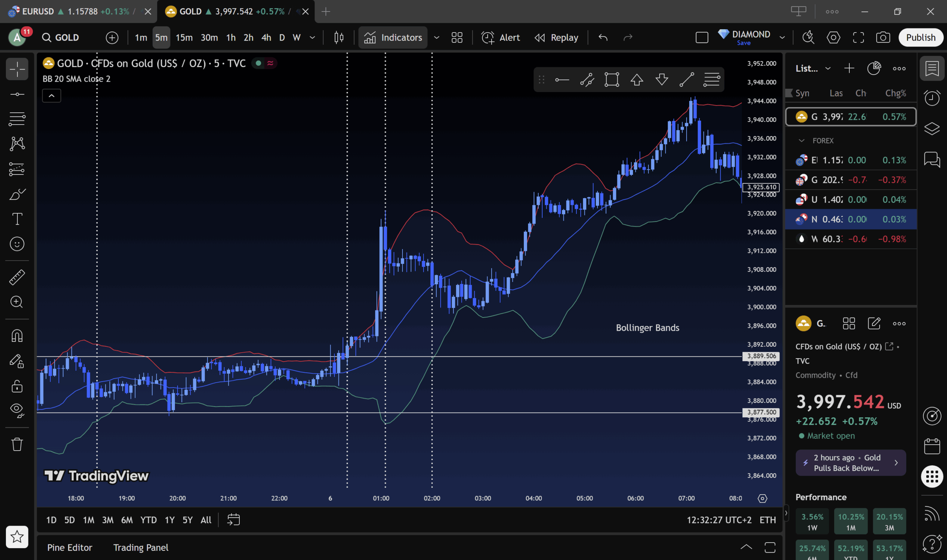Select rectangle shape in floating drawing toolbar
This screenshot has height=560, width=947.
click(612, 79)
